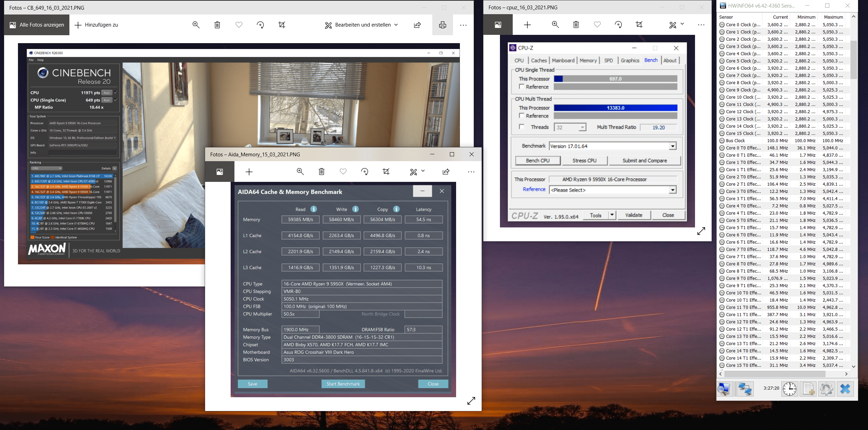The width and height of the screenshot is (868, 430).
Task: Enable the Single Thread Reference checkbox in CPU-Z
Action: [x=522, y=87]
